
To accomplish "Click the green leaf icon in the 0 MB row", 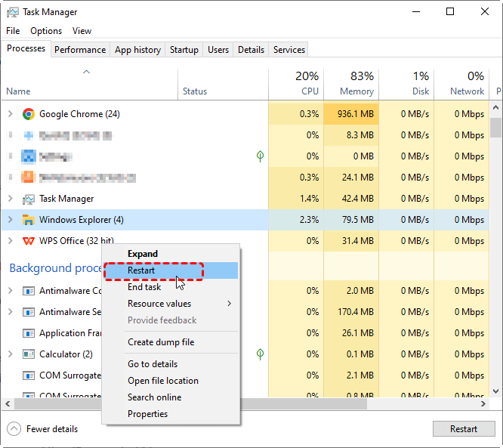I will [x=260, y=156].
